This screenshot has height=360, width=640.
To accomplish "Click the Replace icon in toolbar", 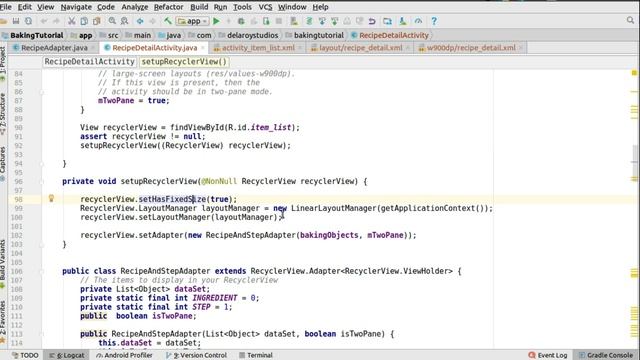I will point(124,21).
